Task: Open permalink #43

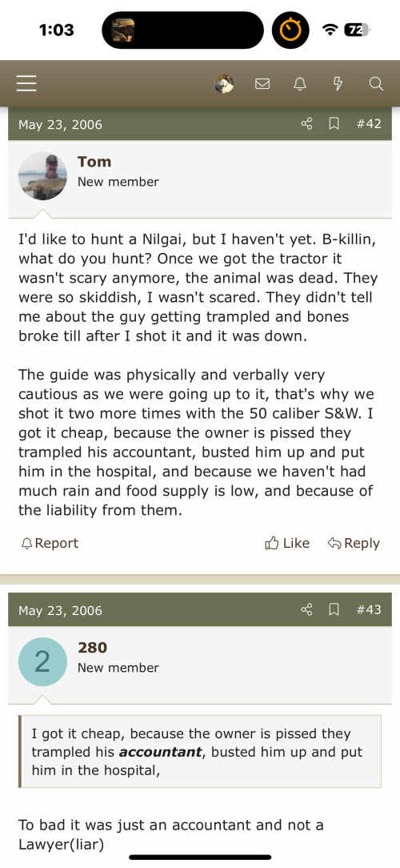Action: [x=369, y=609]
